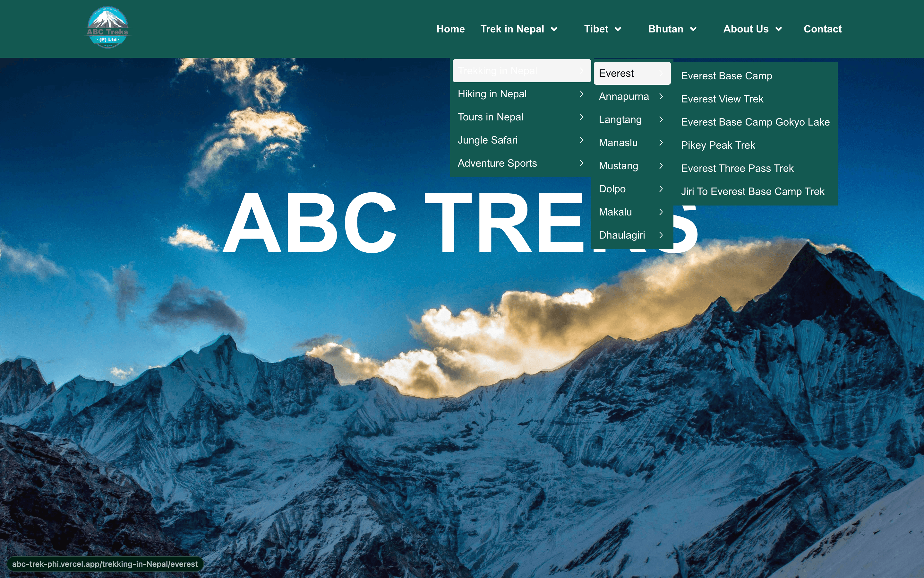Select the Mustang region item
This screenshot has width=924, height=578.
(x=632, y=165)
